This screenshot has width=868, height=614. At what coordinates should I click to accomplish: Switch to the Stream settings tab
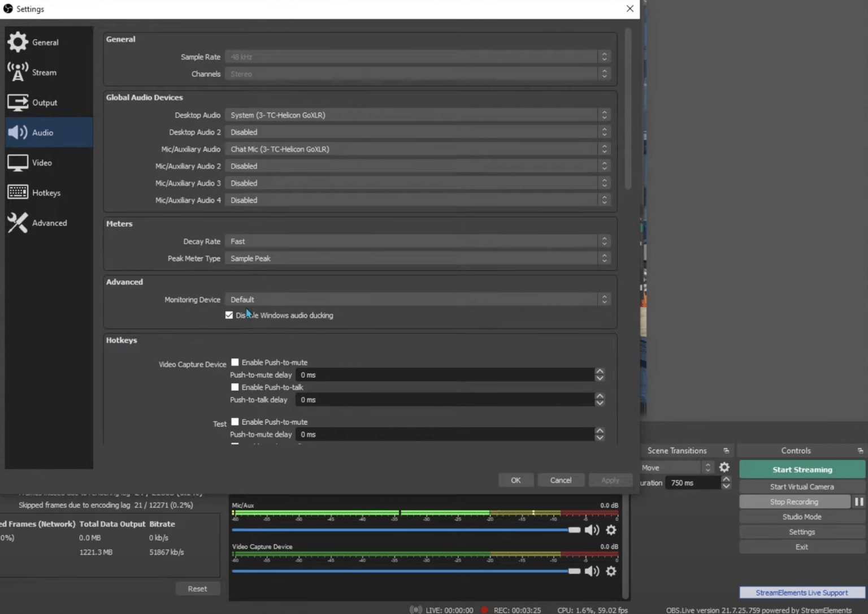(x=44, y=72)
